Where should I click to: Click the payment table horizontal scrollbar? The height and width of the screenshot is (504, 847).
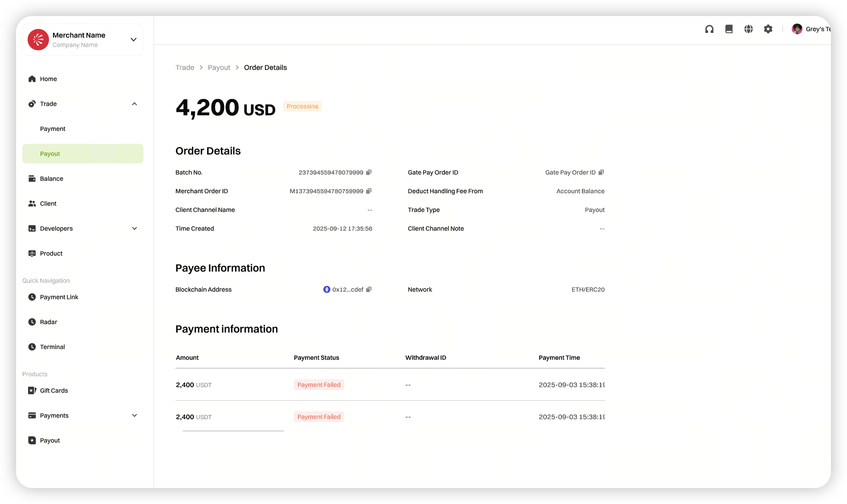click(x=233, y=431)
